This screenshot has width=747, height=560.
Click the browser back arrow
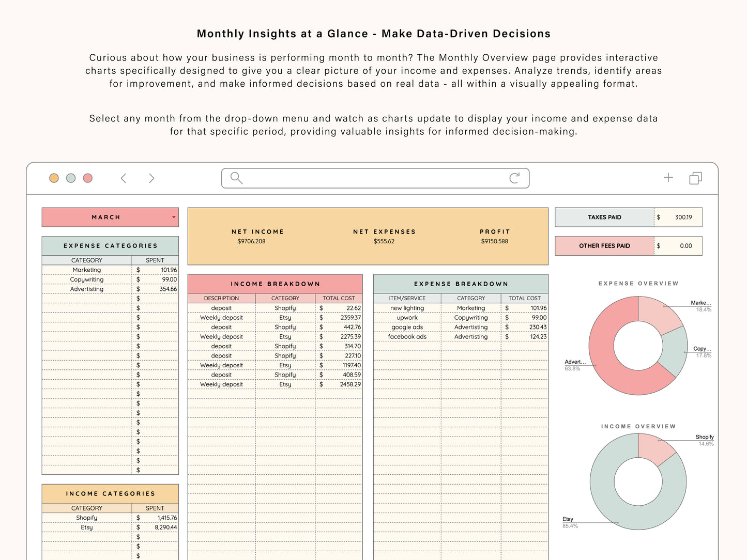[x=124, y=178]
